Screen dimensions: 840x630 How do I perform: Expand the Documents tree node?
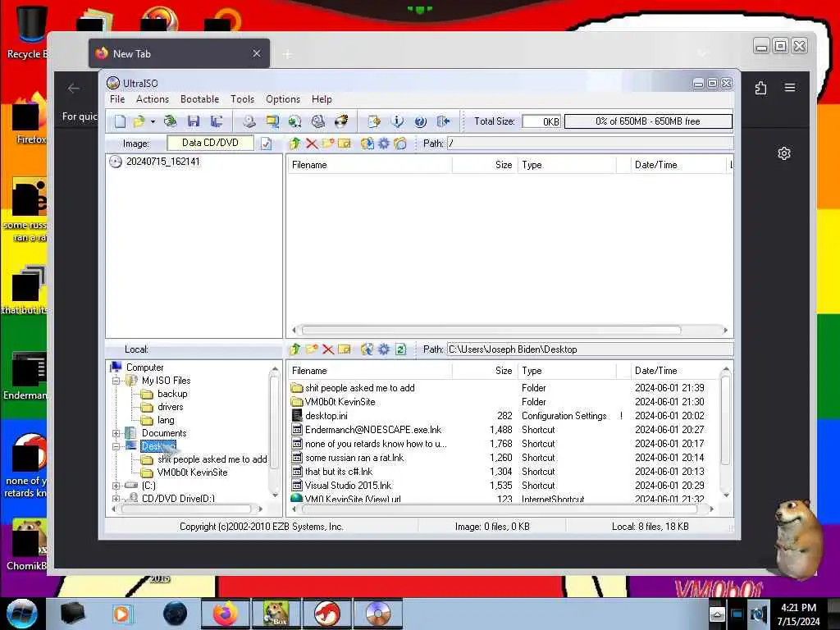(116, 433)
